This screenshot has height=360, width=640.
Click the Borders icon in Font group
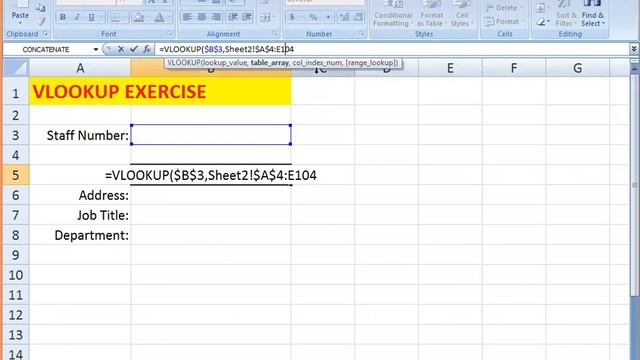tap(116, 17)
